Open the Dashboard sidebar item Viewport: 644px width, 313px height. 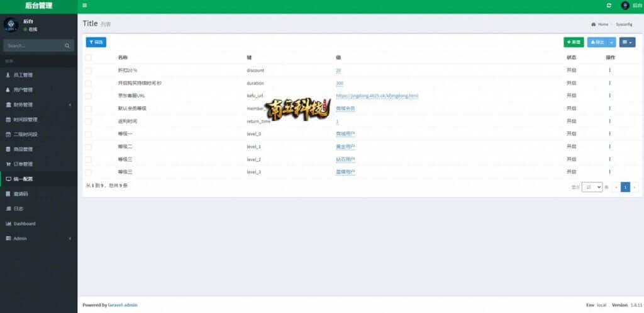point(25,224)
